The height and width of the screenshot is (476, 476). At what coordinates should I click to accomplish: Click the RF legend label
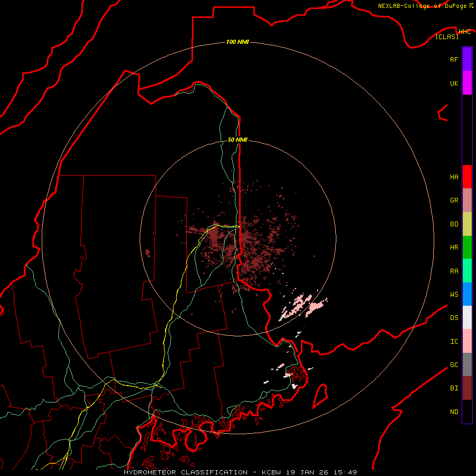pyautogui.click(x=454, y=59)
